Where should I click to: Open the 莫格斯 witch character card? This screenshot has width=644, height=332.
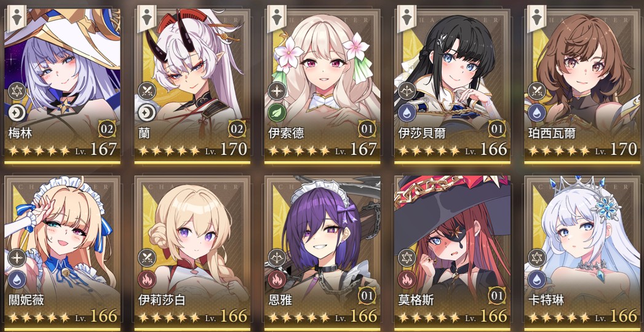tap(452, 251)
